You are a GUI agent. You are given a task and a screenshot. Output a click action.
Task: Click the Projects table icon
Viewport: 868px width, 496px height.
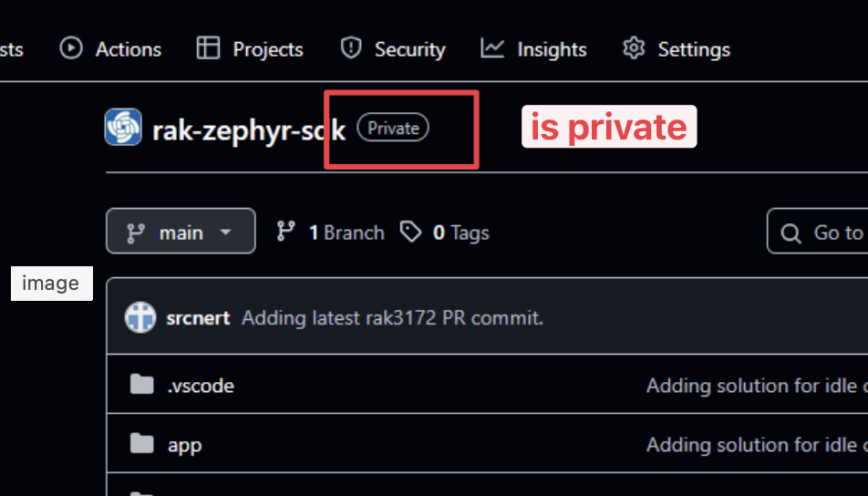coord(209,48)
